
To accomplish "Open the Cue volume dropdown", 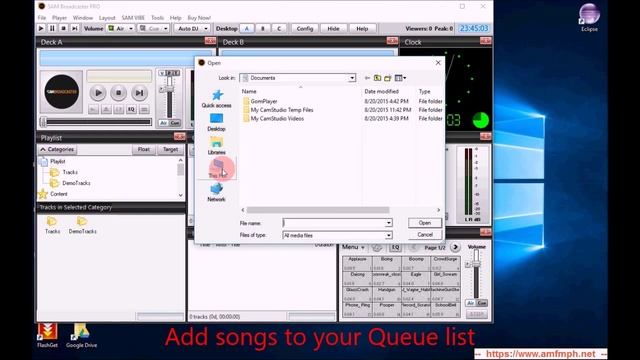I will (x=165, y=29).
